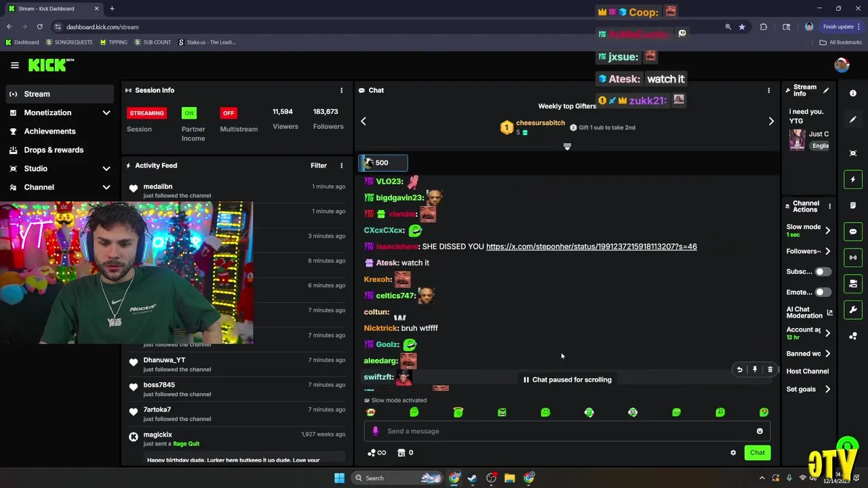Open Drops & rewards in sidebar
The height and width of the screenshot is (488, 868).
tap(59, 150)
